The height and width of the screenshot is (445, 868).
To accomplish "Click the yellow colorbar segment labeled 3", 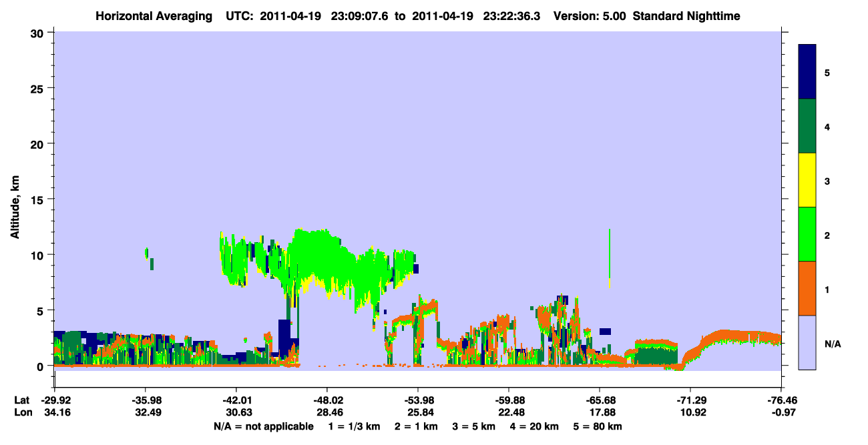I will 807,180.
